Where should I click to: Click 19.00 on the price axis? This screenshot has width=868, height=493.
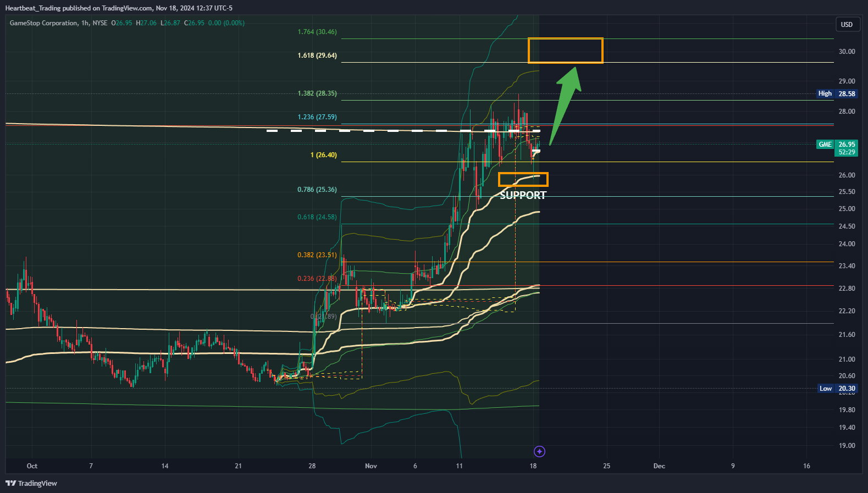(x=847, y=446)
